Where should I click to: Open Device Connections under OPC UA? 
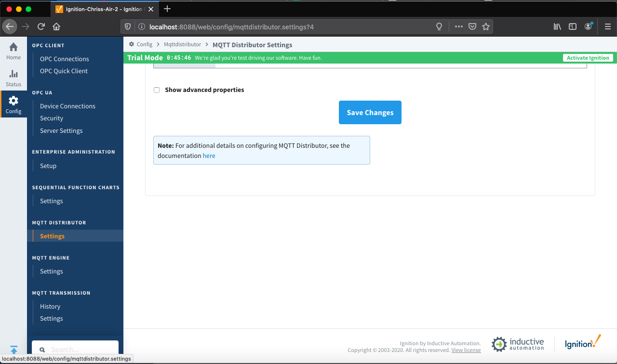67,106
